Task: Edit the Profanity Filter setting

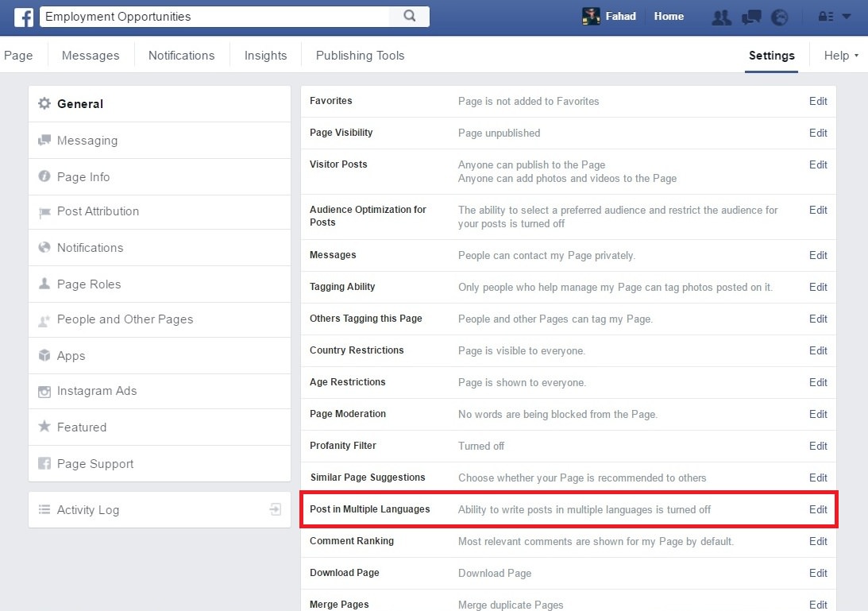Action: 818,446
